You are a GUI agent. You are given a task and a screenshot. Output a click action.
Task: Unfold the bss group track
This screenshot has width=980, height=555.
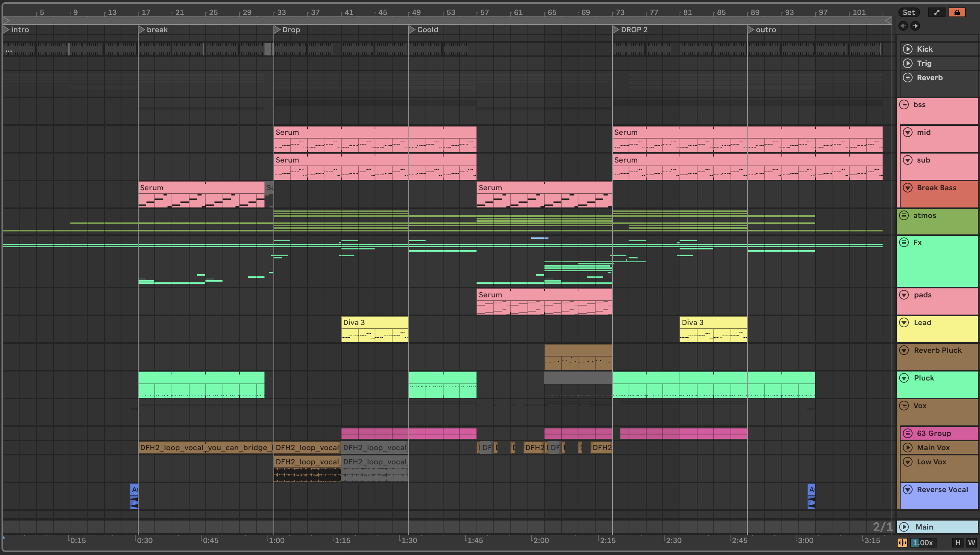(x=904, y=104)
